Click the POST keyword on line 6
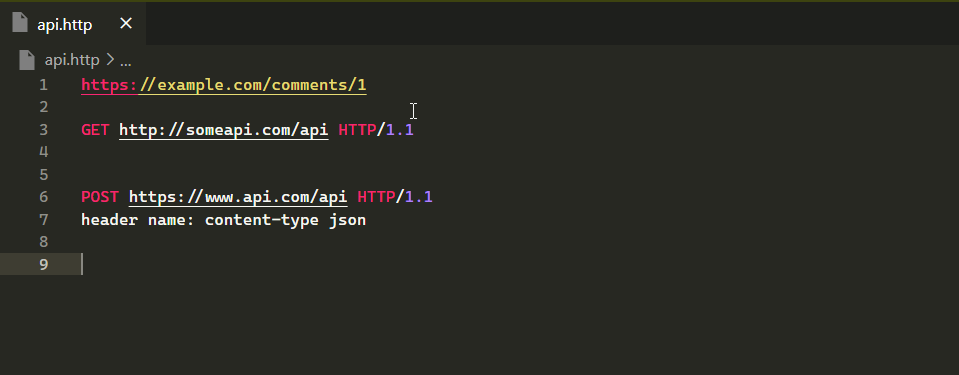 click(x=100, y=197)
